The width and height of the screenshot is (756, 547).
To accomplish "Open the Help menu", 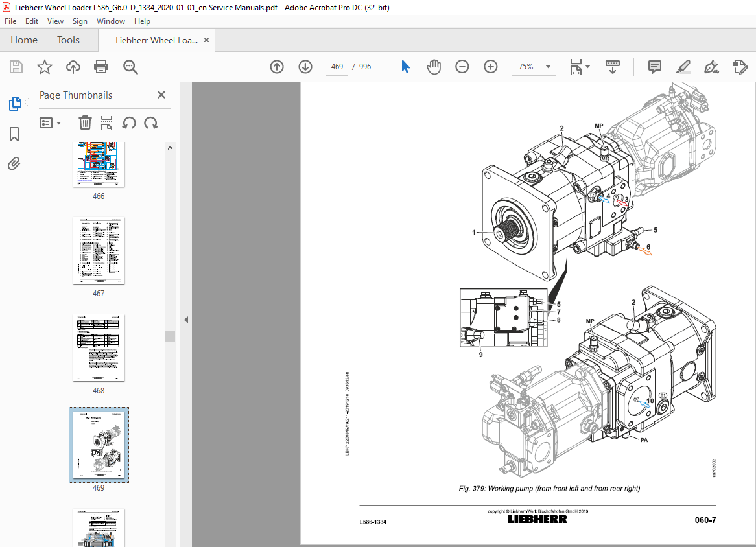I will 142,21.
